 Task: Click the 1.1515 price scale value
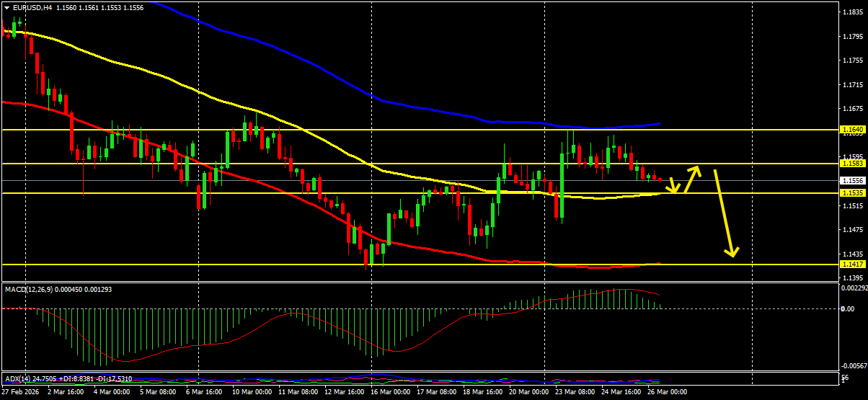pyautogui.click(x=852, y=205)
